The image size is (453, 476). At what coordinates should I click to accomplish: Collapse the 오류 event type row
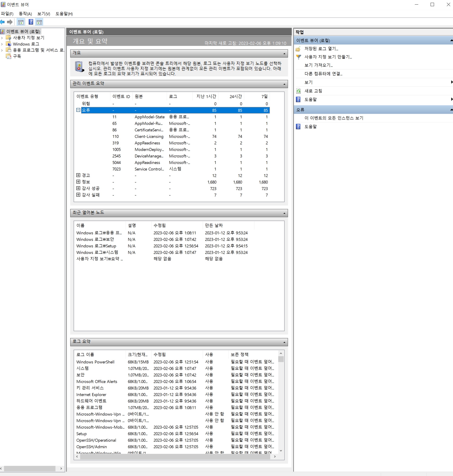pos(78,110)
